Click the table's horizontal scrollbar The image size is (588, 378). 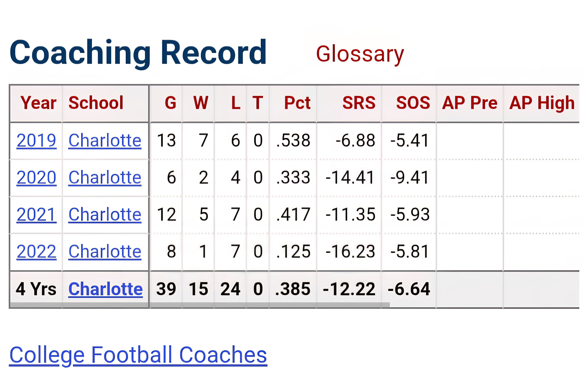200,305
